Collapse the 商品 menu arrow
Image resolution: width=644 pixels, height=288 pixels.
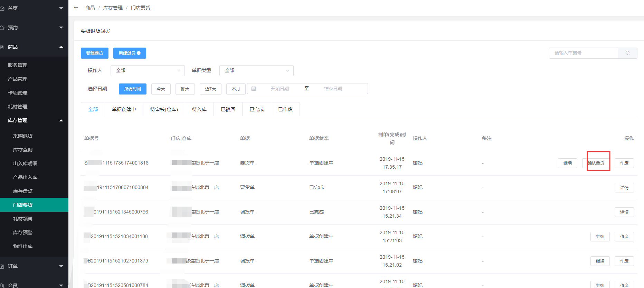point(61,47)
